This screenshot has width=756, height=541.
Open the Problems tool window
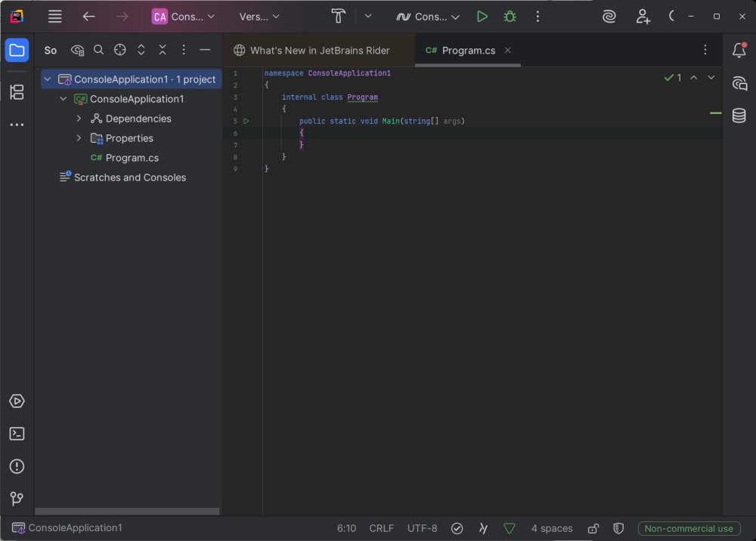(x=17, y=466)
